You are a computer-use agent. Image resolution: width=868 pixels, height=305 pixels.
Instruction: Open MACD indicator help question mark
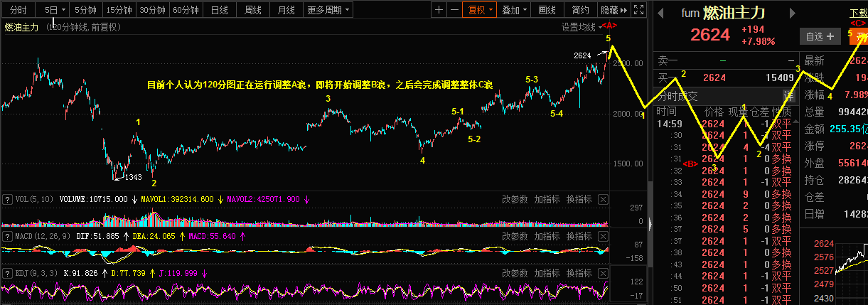click(8, 236)
